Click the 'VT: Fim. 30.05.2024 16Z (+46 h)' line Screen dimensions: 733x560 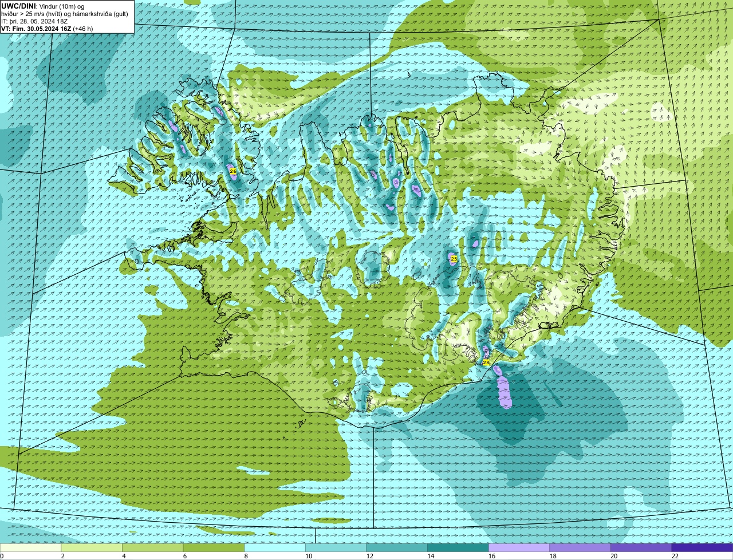tap(47, 28)
